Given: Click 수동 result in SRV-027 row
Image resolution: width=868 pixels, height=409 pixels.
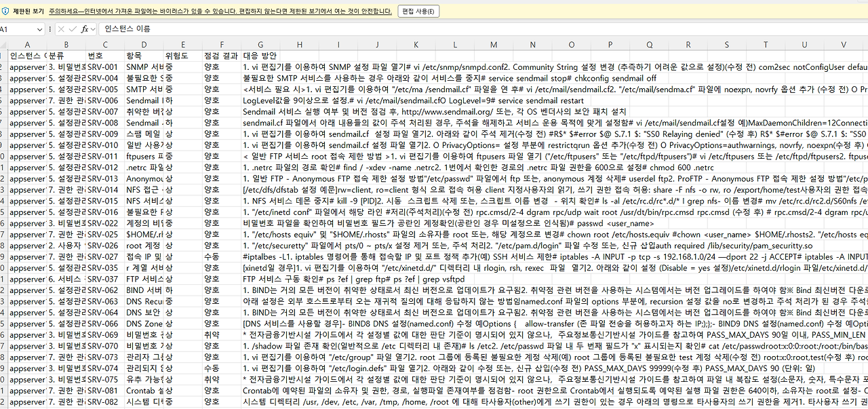Looking at the screenshot, I should [222, 256].
